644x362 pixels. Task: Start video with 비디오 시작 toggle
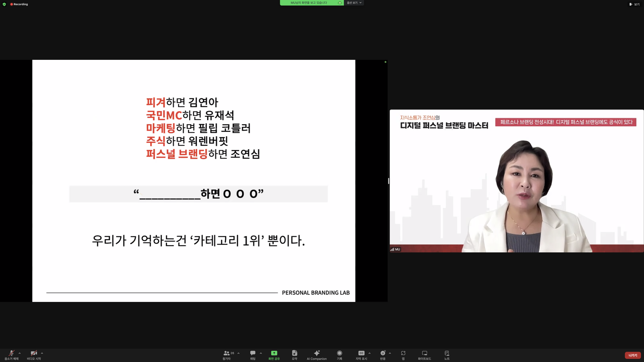(x=34, y=353)
